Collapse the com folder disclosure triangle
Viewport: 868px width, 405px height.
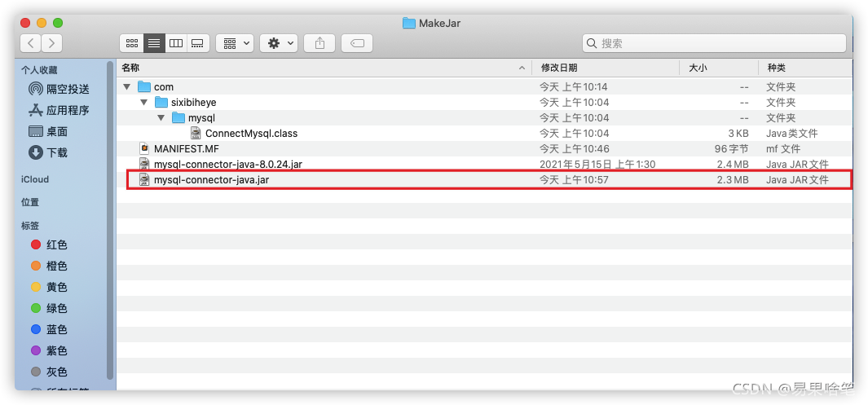(126, 87)
